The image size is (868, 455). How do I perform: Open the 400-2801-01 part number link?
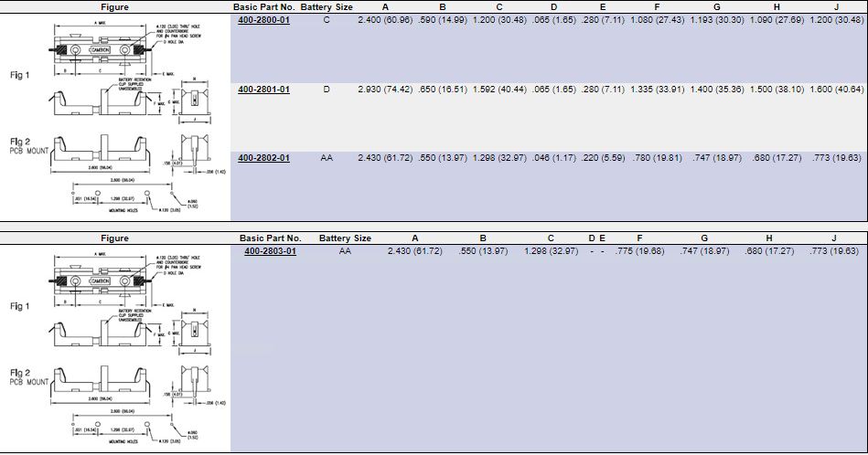tap(263, 90)
